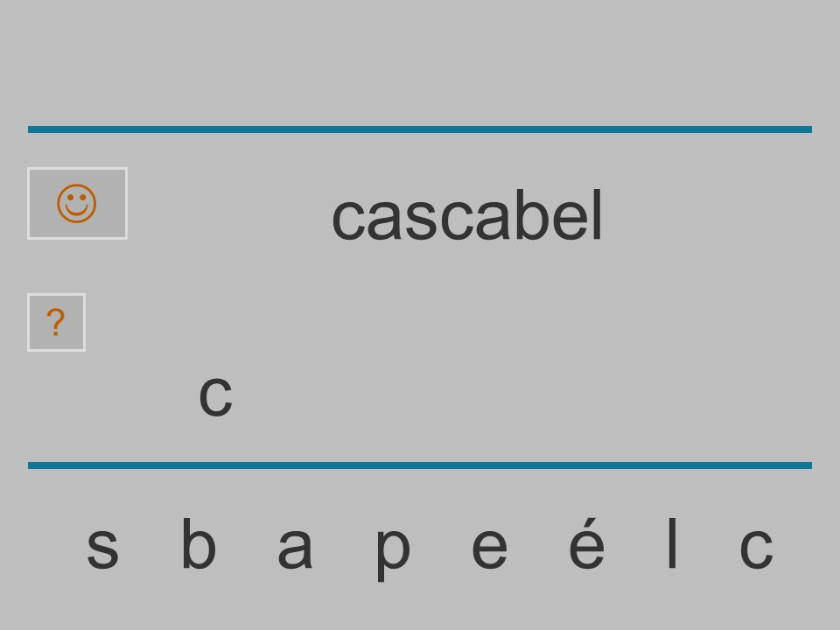Click the first letter of cascabel

click(x=349, y=220)
